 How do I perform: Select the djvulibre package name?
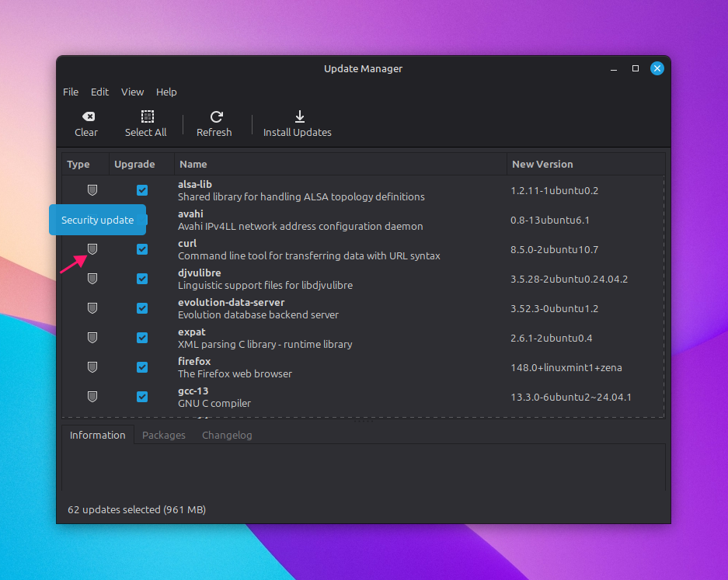(x=199, y=273)
